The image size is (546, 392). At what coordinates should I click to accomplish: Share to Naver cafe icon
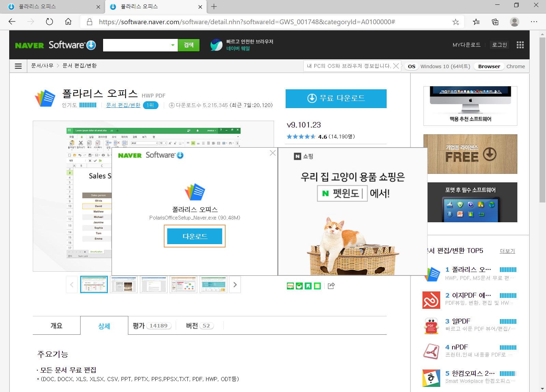tap(299, 286)
